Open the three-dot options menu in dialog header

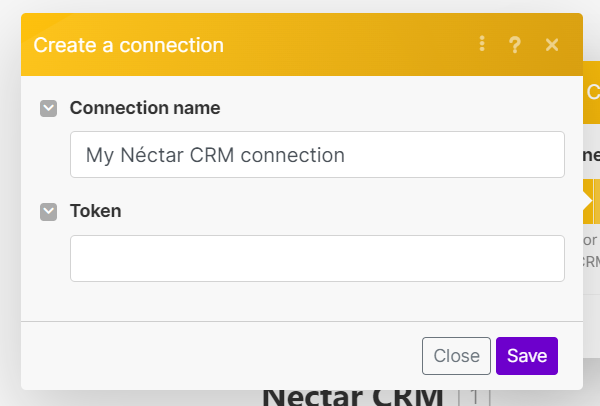[482, 44]
